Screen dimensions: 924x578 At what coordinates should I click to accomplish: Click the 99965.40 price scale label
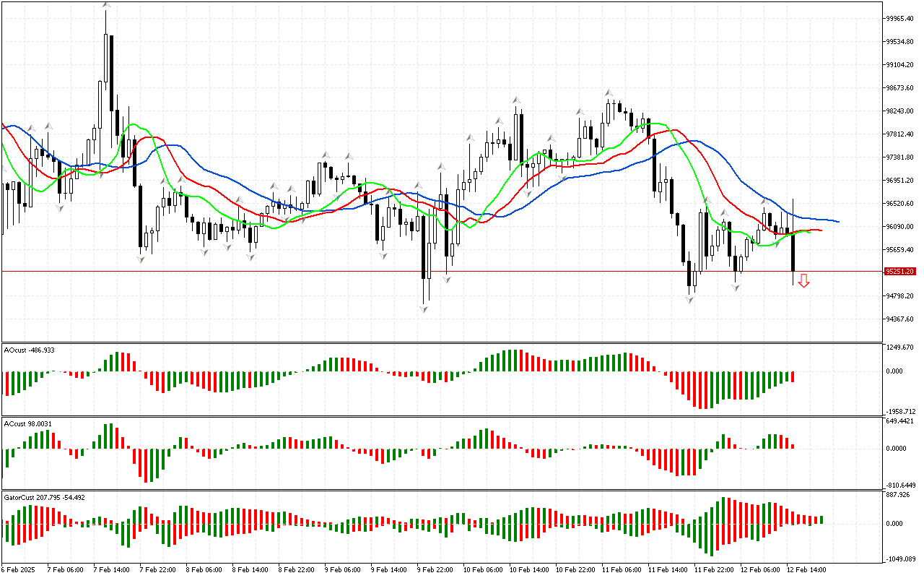coord(899,19)
